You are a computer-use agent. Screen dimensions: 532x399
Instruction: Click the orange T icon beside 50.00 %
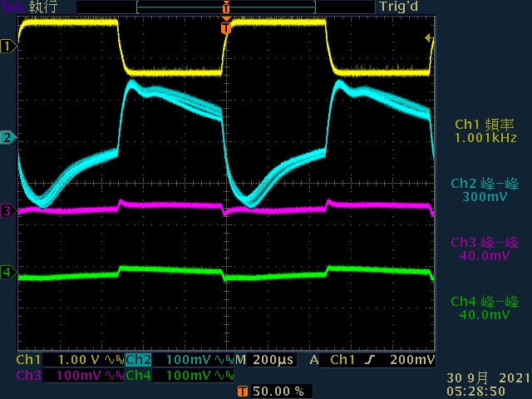(x=242, y=392)
